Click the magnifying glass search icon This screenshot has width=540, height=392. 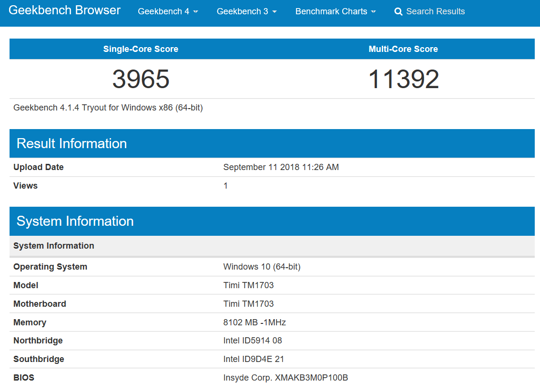pos(398,12)
